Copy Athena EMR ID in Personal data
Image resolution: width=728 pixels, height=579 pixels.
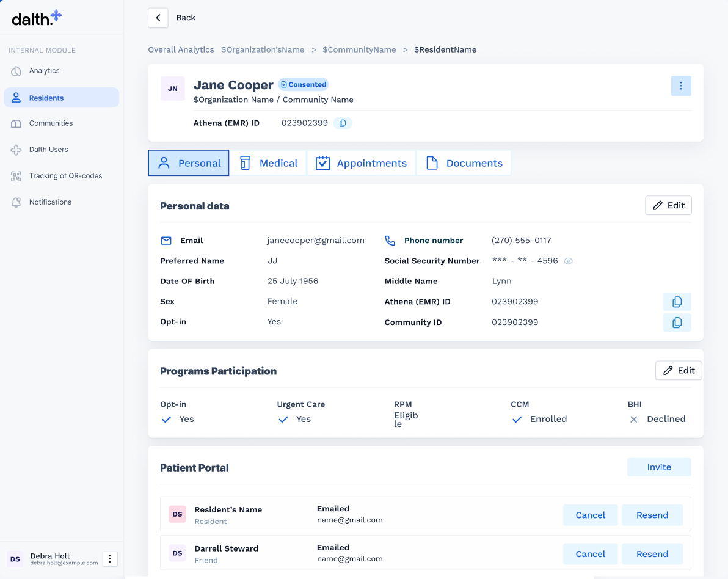[x=677, y=302]
